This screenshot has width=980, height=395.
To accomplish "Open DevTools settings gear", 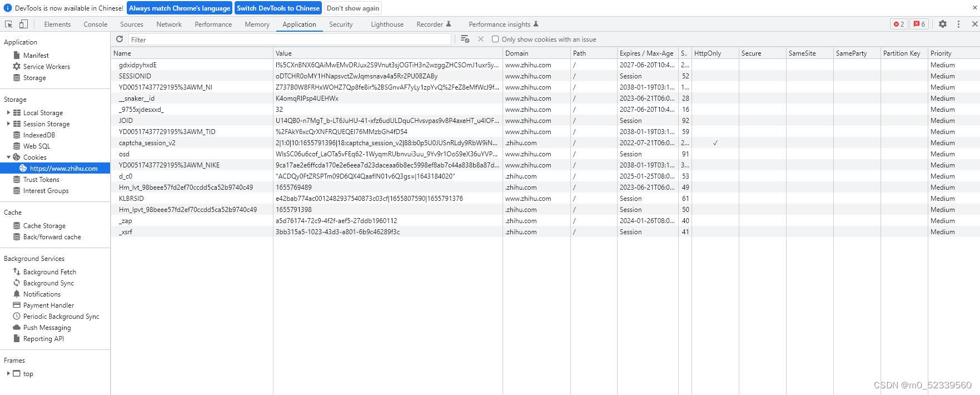I will [x=943, y=24].
